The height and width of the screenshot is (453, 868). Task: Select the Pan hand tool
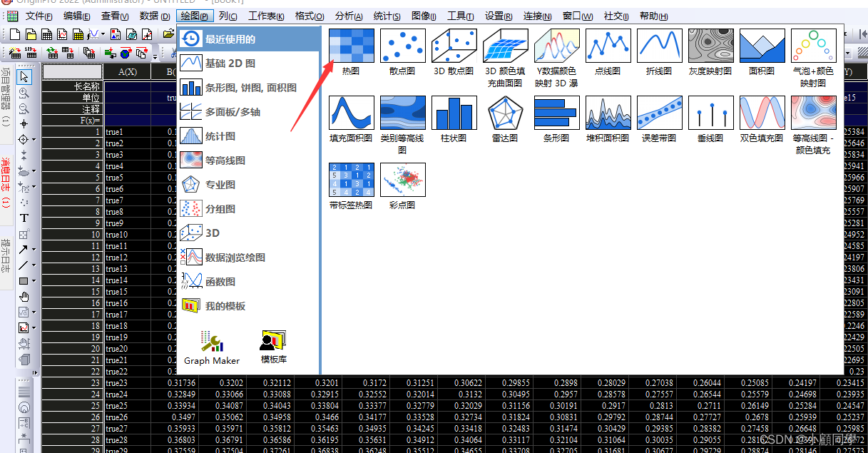(x=24, y=296)
